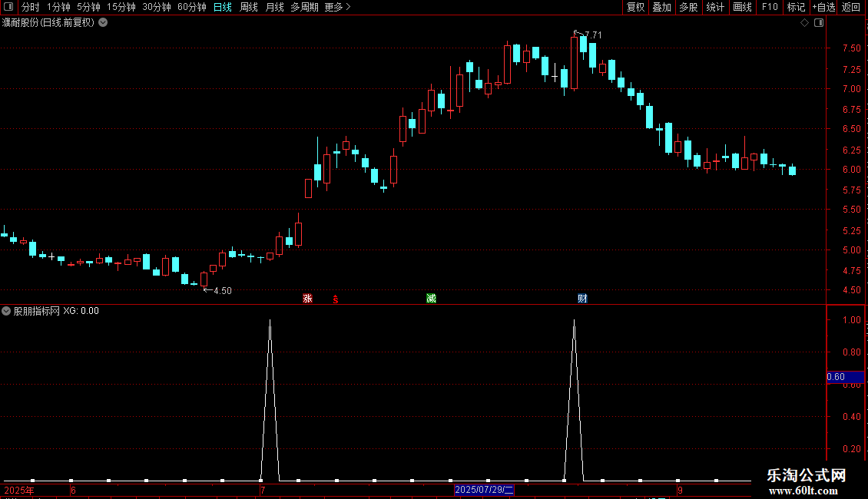Select the 30分钟 period
Image resolution: width=868 pixels, height=499 pixels.
[x=157, y=7]
